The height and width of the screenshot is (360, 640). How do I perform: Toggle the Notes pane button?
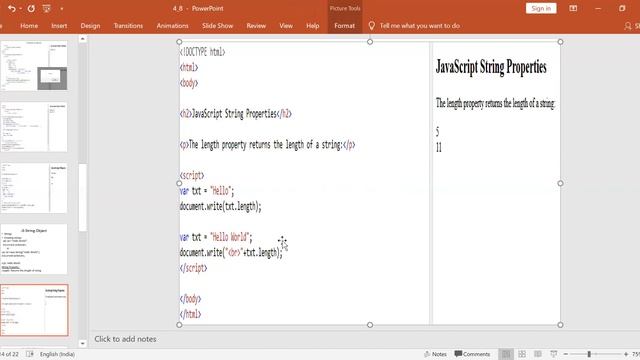point(435,354)
